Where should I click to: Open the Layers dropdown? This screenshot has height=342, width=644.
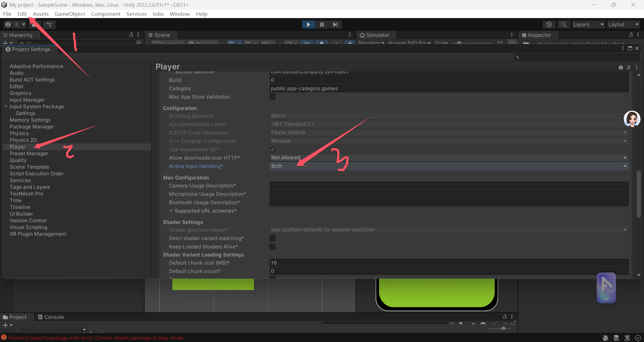pos(588,24)
